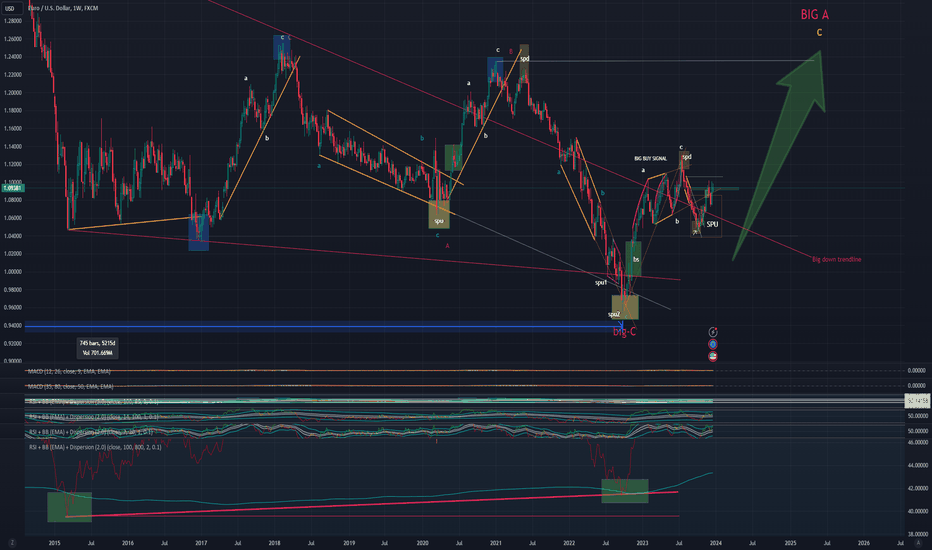This screenshot has width=932, height=550.
Task: Click the 38.00000 indicator scale value
Action: 918,534
